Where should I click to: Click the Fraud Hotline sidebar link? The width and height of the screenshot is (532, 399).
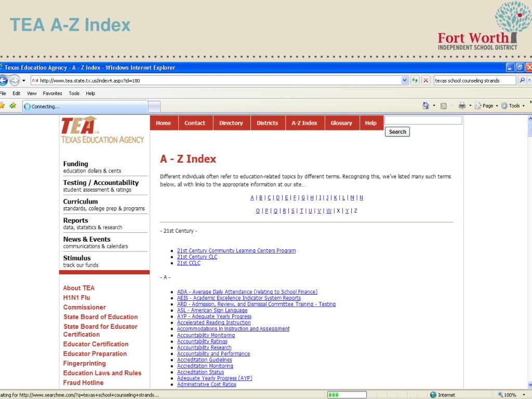click(84, 382)
